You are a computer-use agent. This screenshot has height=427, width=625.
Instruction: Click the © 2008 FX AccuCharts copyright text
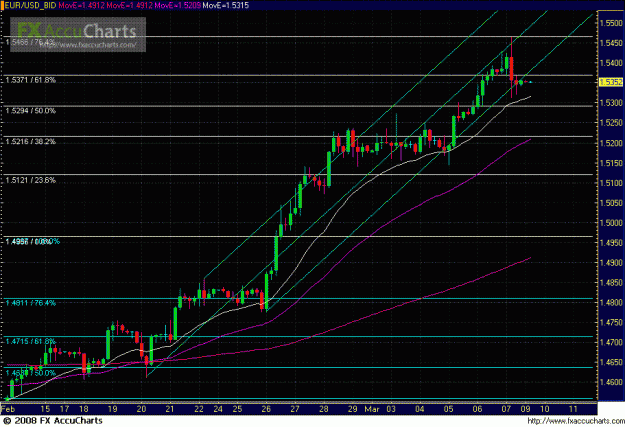[53, 421]
